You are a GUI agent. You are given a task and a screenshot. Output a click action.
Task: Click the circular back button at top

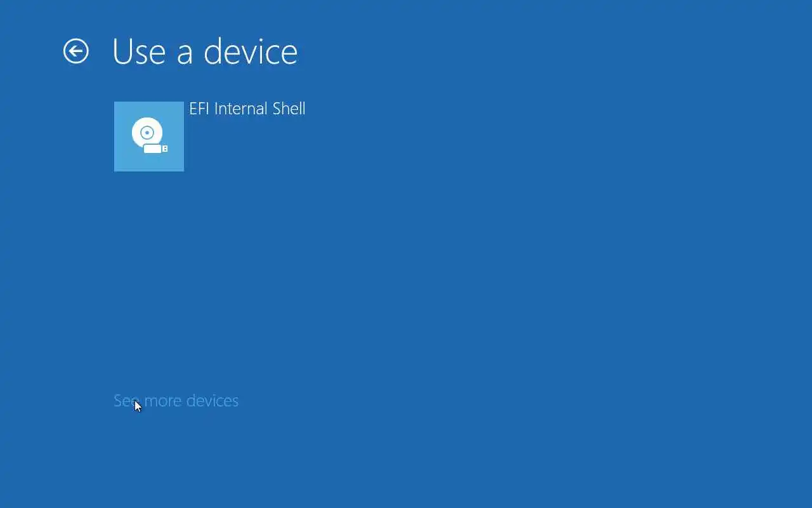tap(76, 51)
